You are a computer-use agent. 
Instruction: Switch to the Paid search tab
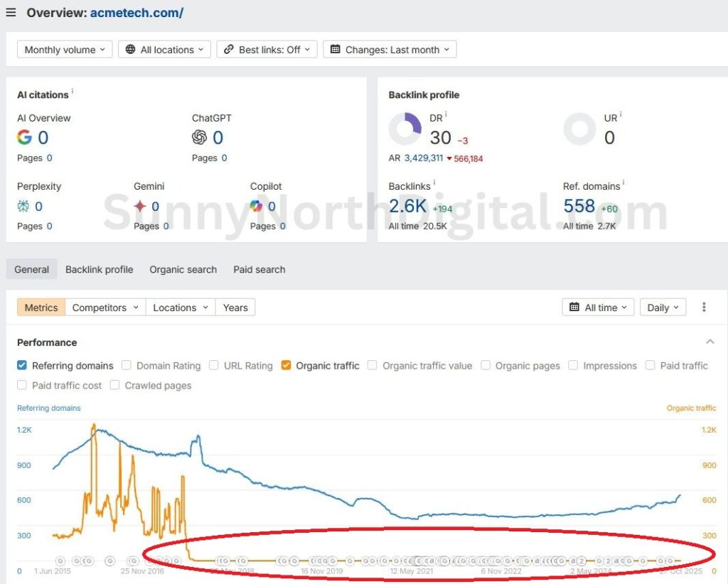click(x=259, y=269)
